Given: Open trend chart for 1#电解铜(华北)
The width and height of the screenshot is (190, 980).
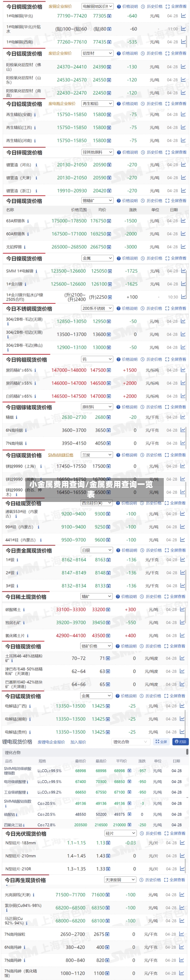Looking at the screenshot, I should click(183, 16).
